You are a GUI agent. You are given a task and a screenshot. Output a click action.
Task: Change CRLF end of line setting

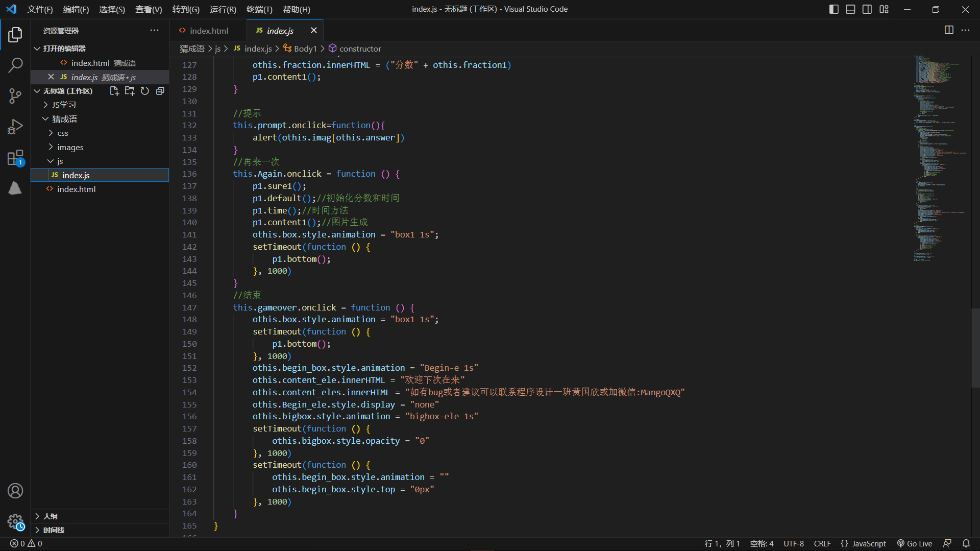[x=822, y=544]
